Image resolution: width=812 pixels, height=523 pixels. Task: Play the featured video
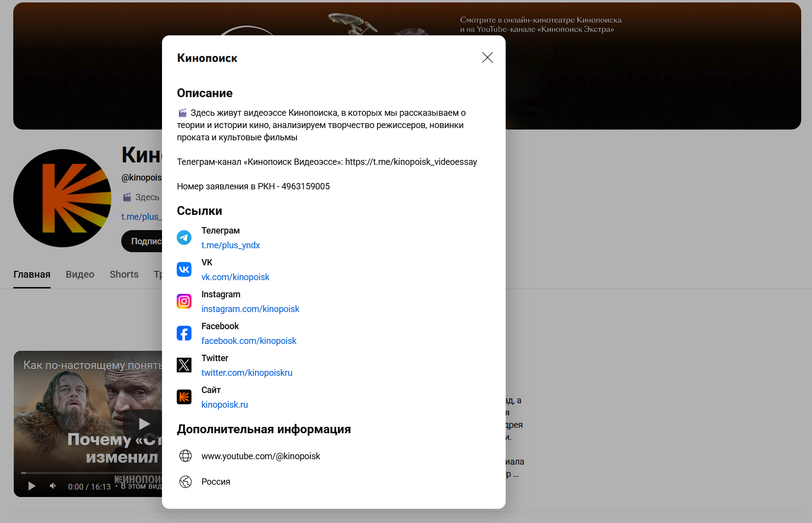coord(144,424)
